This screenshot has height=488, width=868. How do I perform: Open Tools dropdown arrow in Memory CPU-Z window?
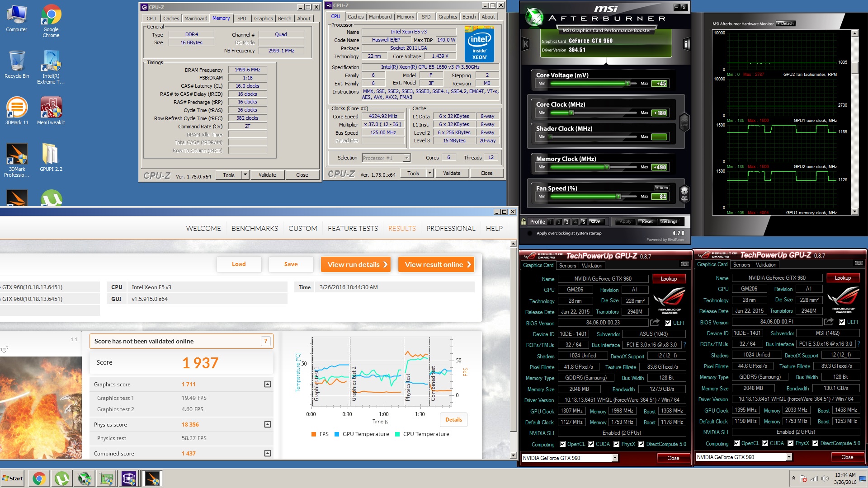tap(245, 175)
